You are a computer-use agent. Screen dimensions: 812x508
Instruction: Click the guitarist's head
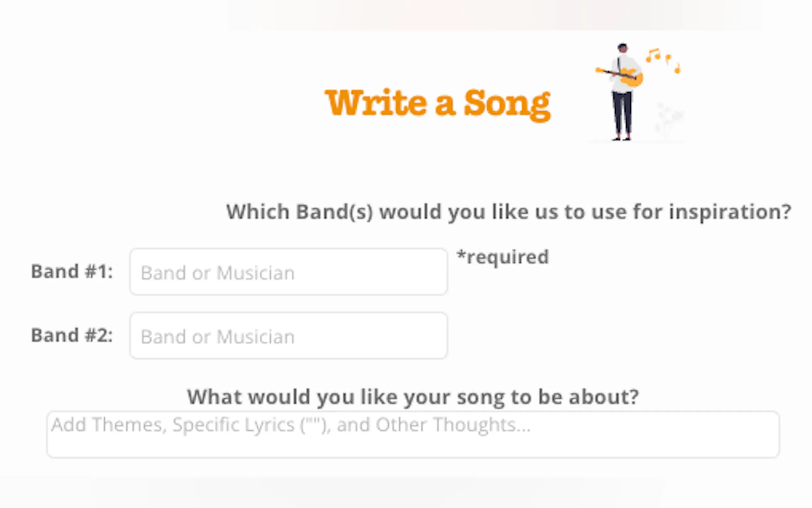(623, 48)
